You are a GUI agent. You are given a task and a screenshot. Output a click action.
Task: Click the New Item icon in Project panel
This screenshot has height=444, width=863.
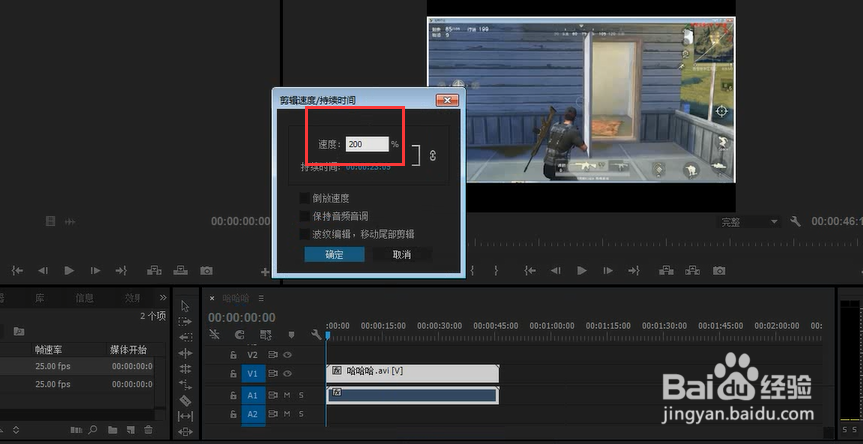click(130, 430)
